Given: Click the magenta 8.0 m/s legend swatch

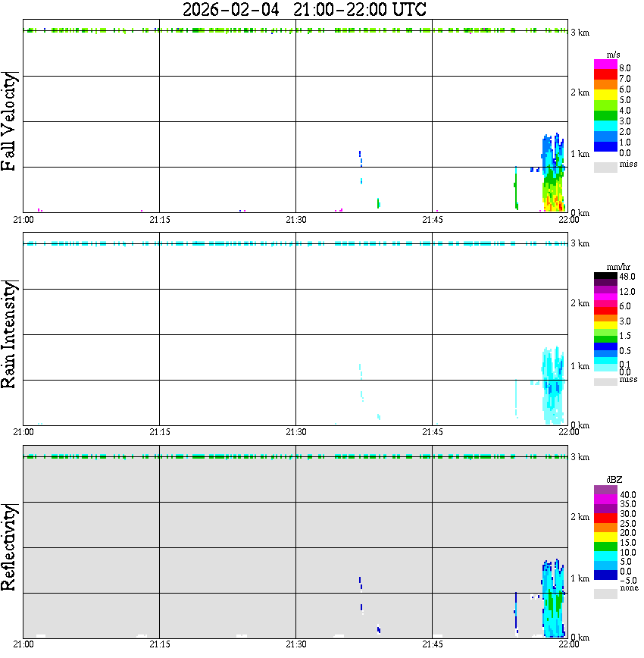Looking at the screenshot, I should pyautogui.click(x=605, y=64).
